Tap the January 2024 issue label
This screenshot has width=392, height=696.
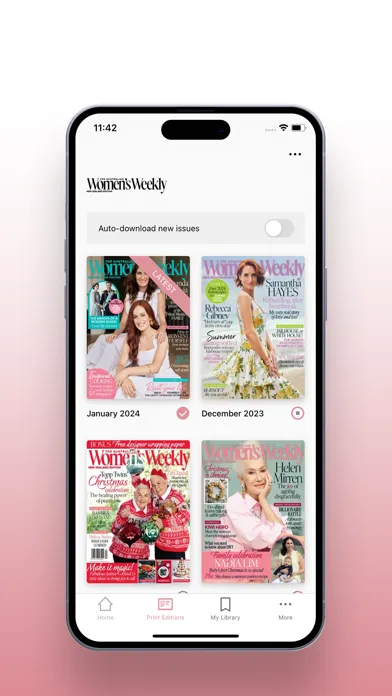click(x=113, y=414)
